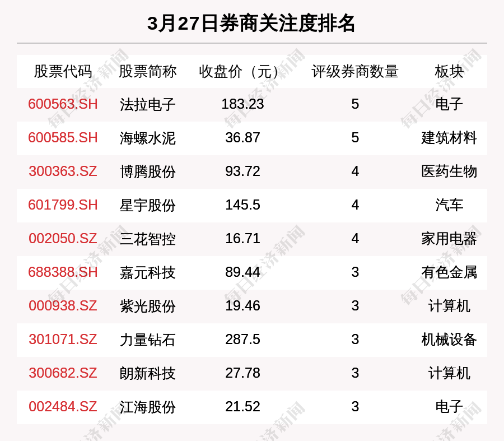Select the 医药生物 sector cell
The height and width of the screenshot is (441, 504).
(449, 171)
